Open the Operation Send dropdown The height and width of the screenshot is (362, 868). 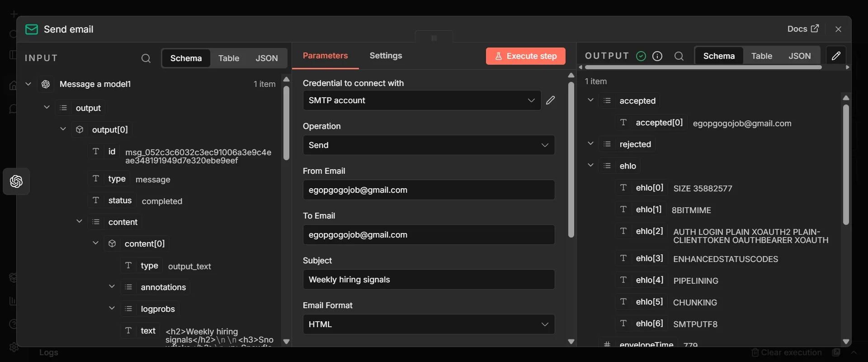(x=429, y=145)
